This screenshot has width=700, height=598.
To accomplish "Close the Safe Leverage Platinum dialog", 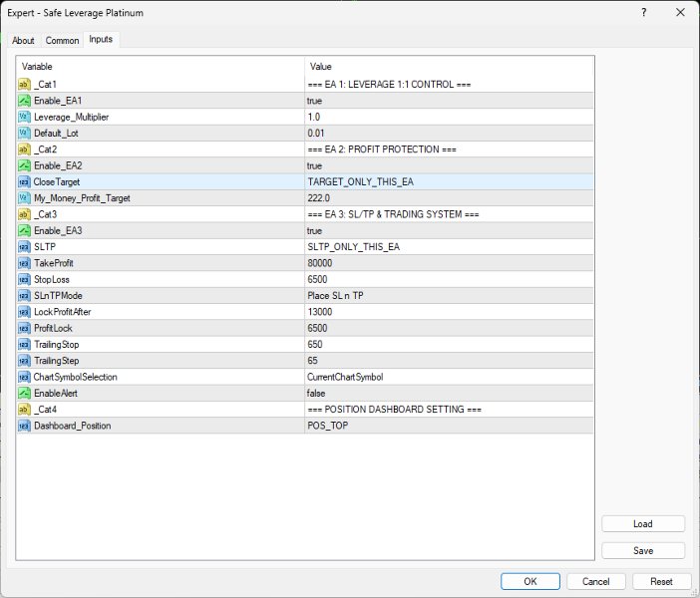I will pos(680,13).
